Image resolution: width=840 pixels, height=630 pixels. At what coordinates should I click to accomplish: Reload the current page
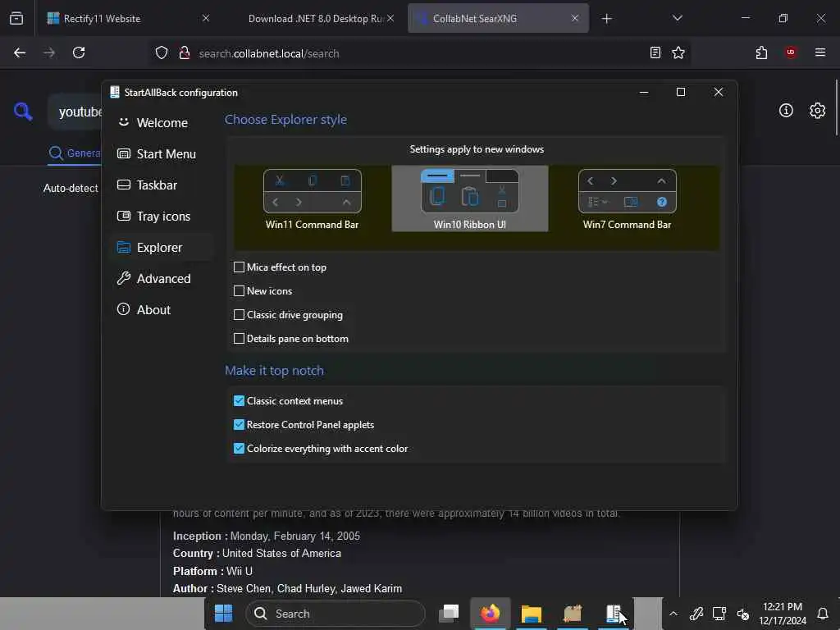pyautogui.click(x=79, y=52)
